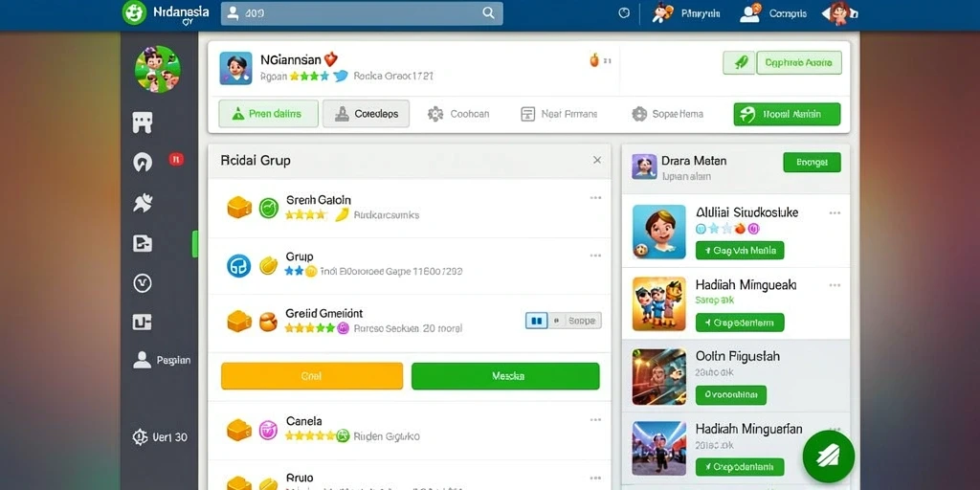Viewport: 980px width, 490px height.
Task: Open the Compris top bar item
Action: 773,13
